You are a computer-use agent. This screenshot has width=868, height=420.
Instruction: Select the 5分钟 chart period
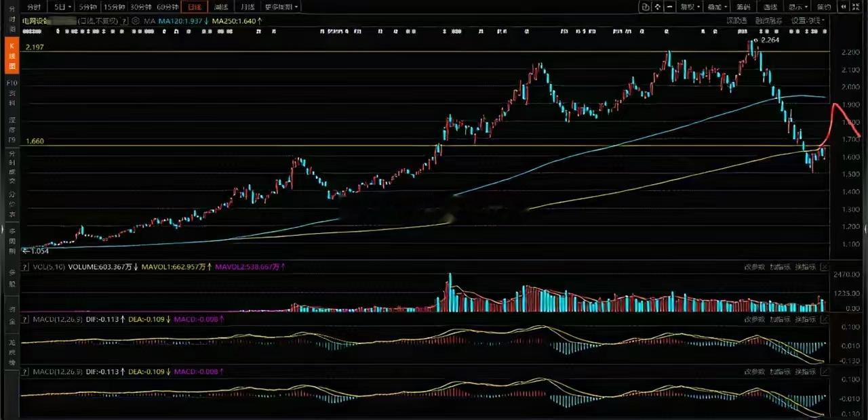coord(87,7)
